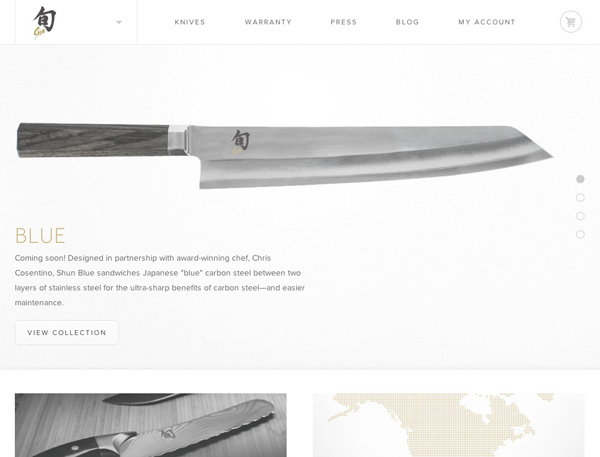
Task: Jump to the third slide dot
Action: click(580, 216)
